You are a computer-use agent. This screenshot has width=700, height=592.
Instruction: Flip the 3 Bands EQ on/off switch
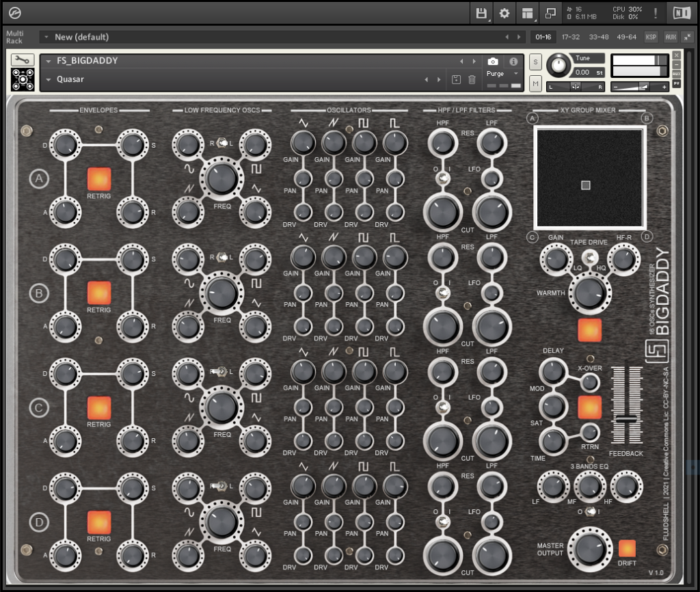(x=590, y=511)
